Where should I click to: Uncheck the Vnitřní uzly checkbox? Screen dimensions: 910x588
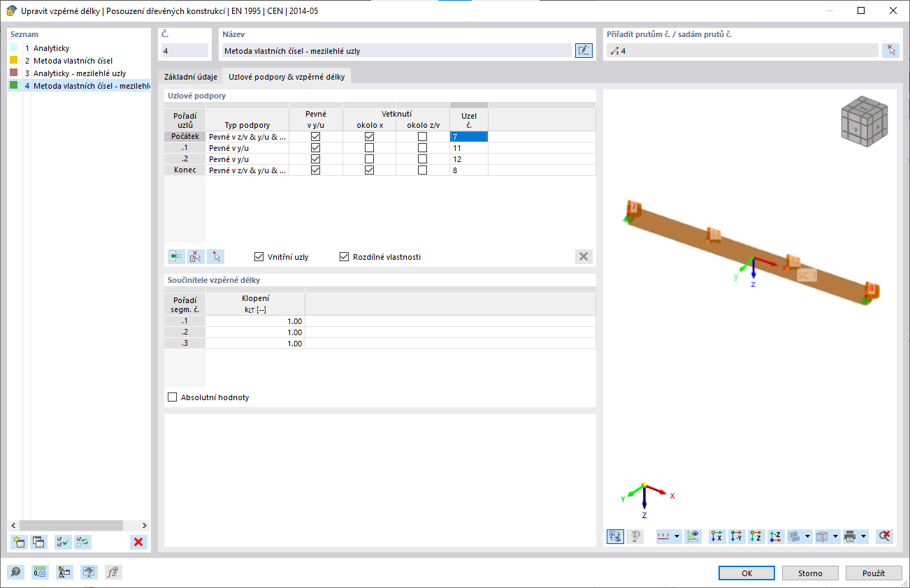(259, 257)
